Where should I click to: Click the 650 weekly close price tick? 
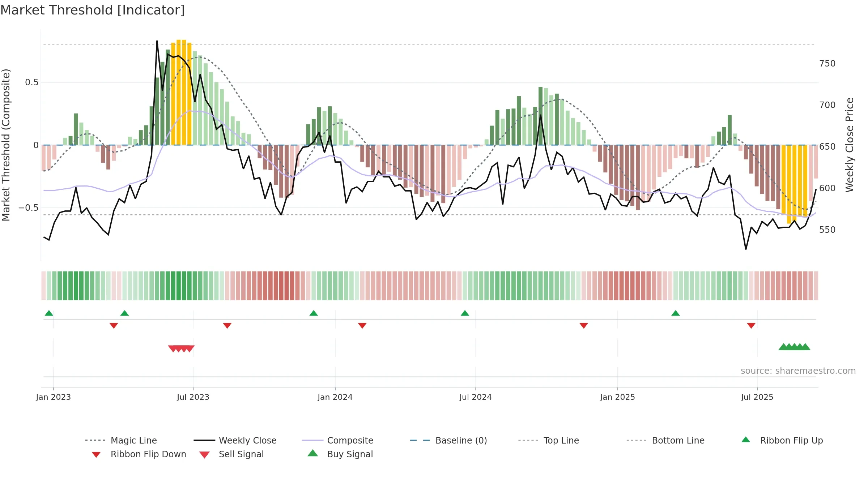(x=827, y=147)
